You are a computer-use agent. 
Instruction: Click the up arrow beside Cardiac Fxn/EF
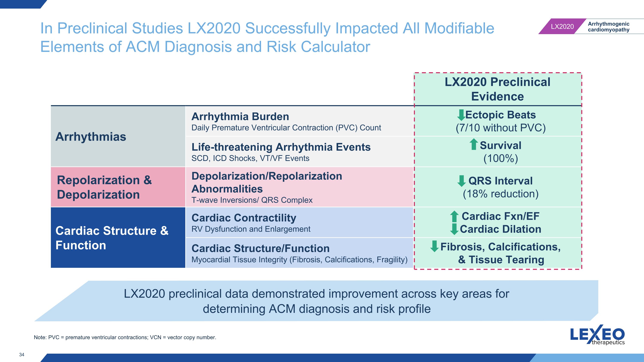454,217
